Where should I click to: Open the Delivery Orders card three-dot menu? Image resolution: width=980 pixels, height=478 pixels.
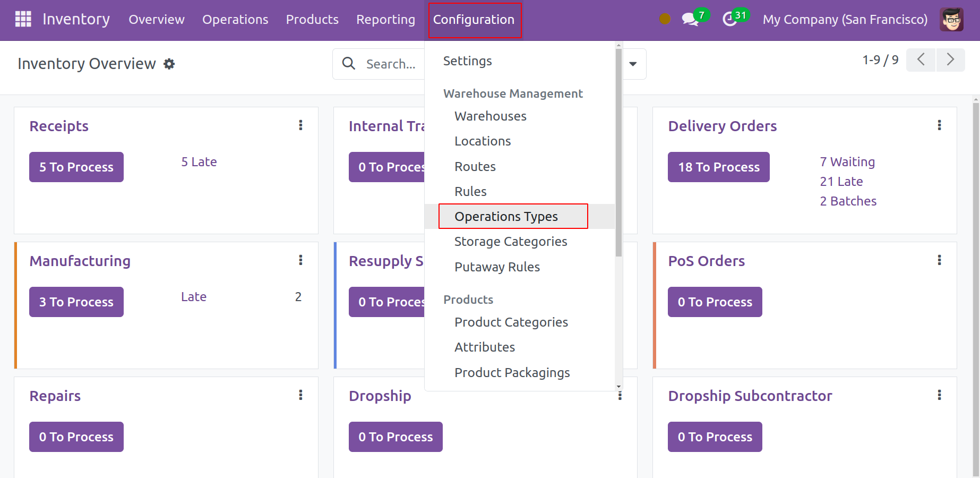pyautogui.click(x=939, y=125)
